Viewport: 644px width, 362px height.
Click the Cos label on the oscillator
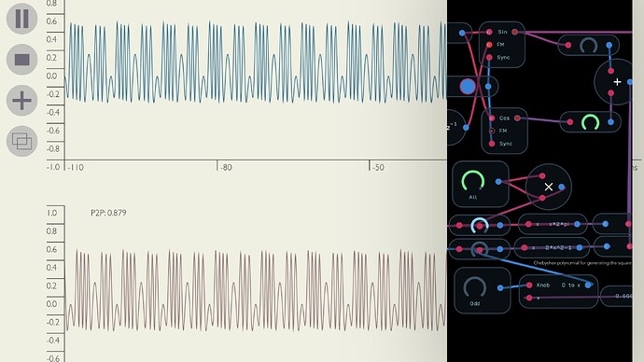[504, 118]
